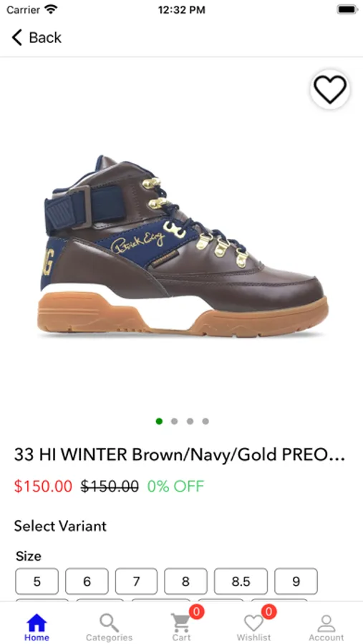Image resolution: width=363 pixels, height=644 pixels.
Task: Open Categories magnifier icon
Action: 109,623
